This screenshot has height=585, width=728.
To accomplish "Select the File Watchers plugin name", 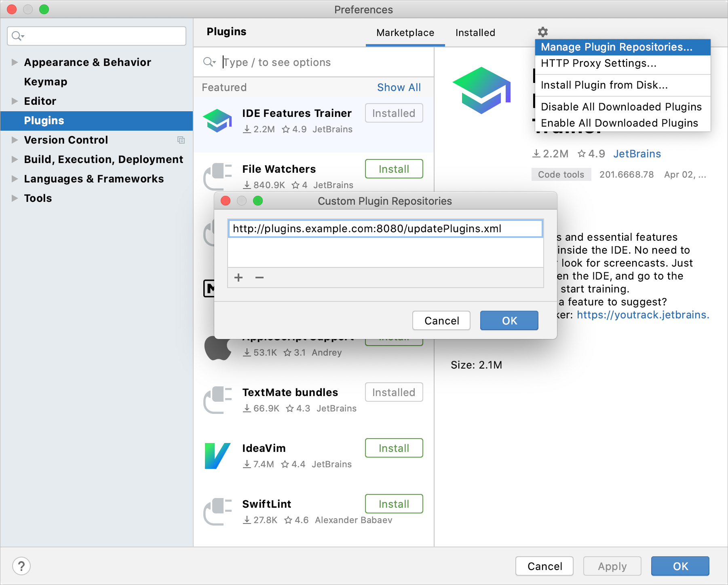I will click(279, 169).
